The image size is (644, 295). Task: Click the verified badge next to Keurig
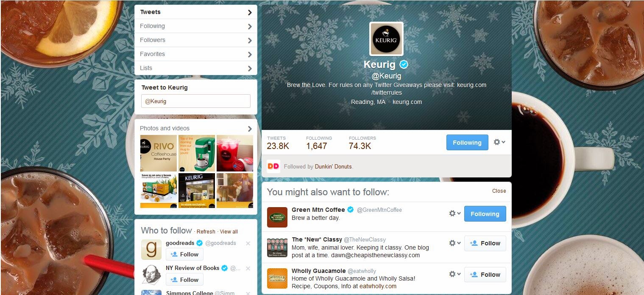tap(404, 65)
